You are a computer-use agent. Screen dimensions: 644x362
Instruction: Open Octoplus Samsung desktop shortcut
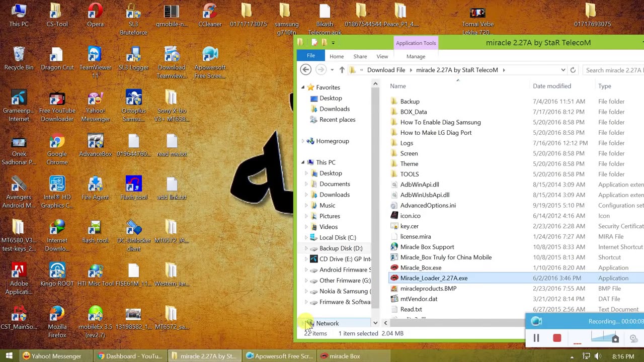point(133,106)
